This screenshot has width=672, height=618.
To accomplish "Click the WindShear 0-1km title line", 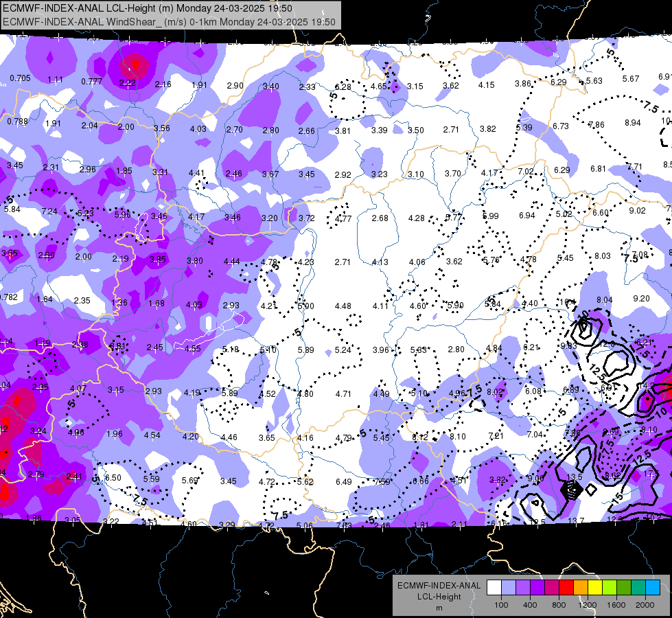I will (169, 22).
